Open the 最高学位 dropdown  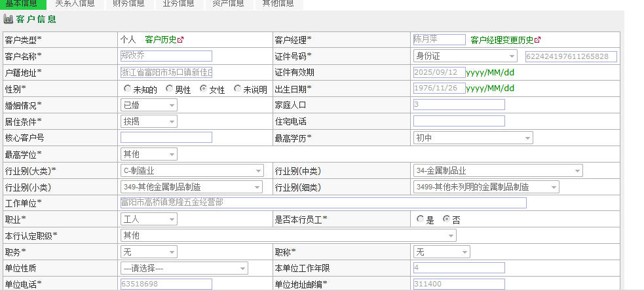point(149,154)
